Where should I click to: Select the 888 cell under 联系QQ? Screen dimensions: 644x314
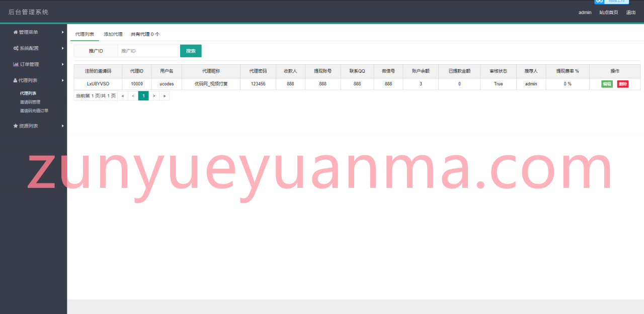[357, 84]
